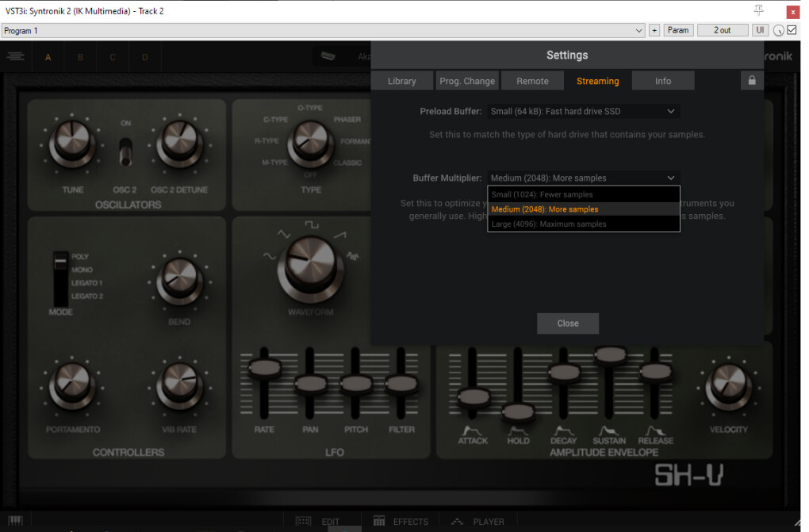Open the hamburger menu icon
Screen dimensions: 809x532
coord(16,56)
